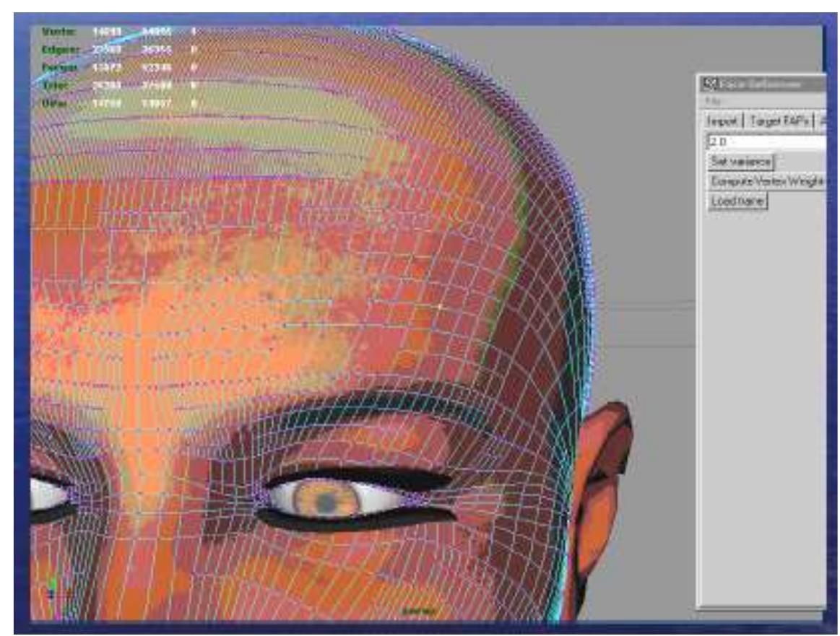Switch to the Import tab
This screenshot has width=840, height=636.
[722, 121]
